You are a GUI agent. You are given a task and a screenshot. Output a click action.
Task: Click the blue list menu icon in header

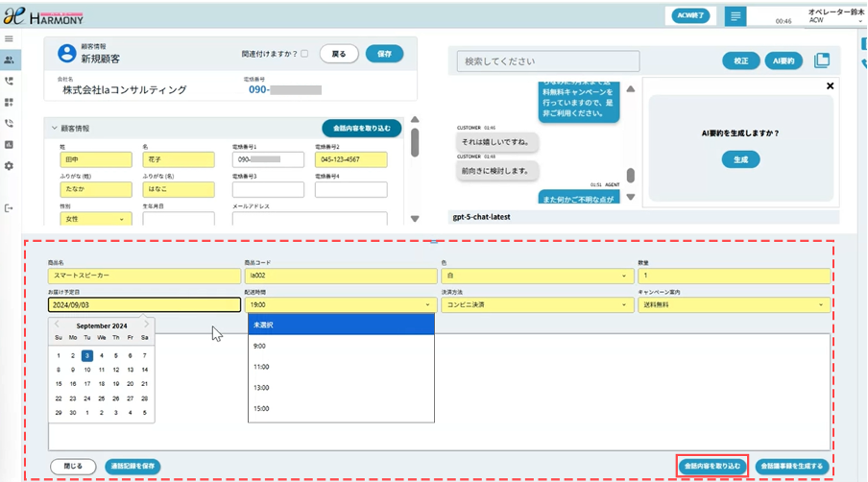[735, 16]
